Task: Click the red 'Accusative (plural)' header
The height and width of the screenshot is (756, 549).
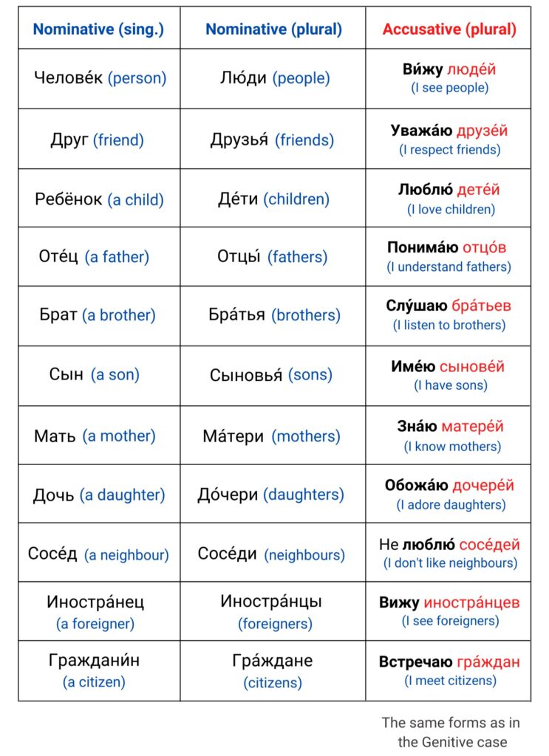Action: 449,30
